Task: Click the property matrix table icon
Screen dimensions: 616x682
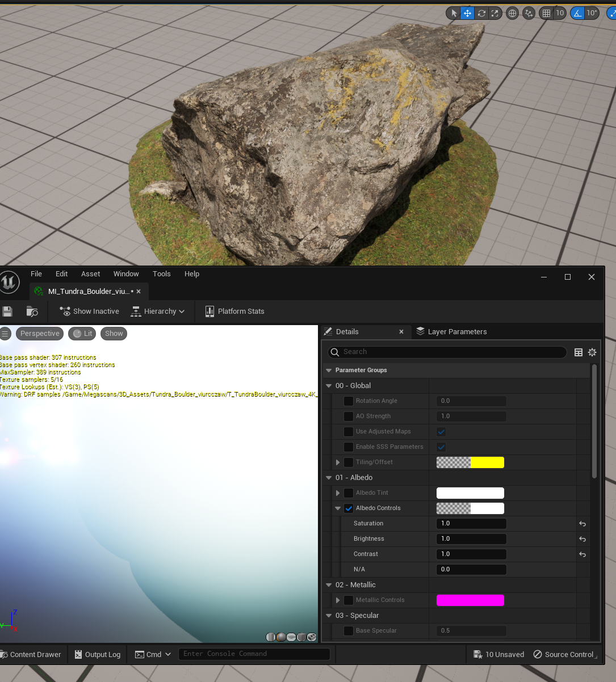Action: 579,352
